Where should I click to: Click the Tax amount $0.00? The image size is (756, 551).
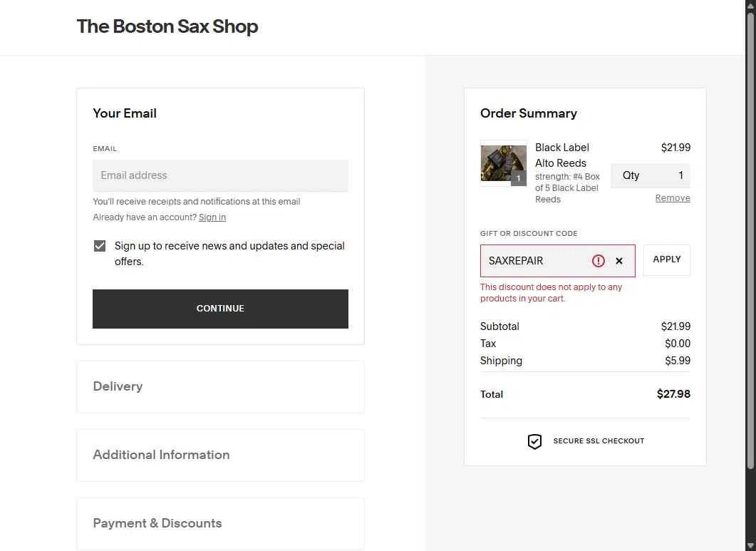pyautogui.click(x=678, y=344)
